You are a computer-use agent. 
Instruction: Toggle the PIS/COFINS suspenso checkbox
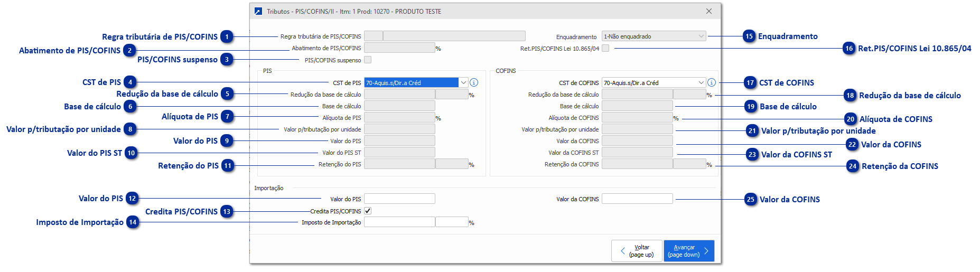tap(368, 60)
